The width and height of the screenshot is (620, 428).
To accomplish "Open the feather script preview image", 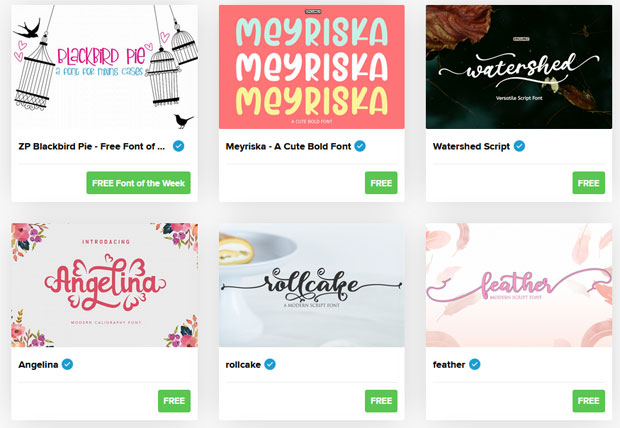I will [x=519, y=285].
